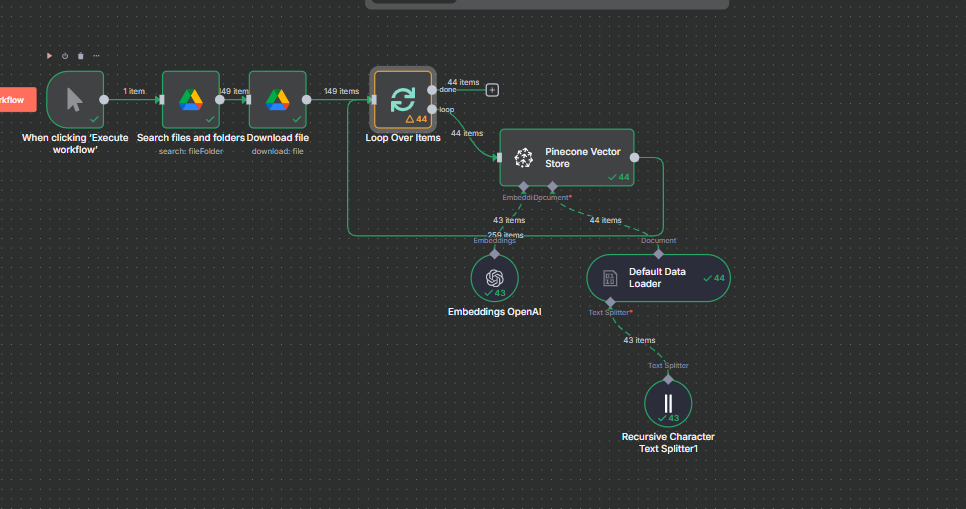Screen dimensions: 966x509
Task: Click the 'Default Data Loader' title text
Action: coord(657,278)
